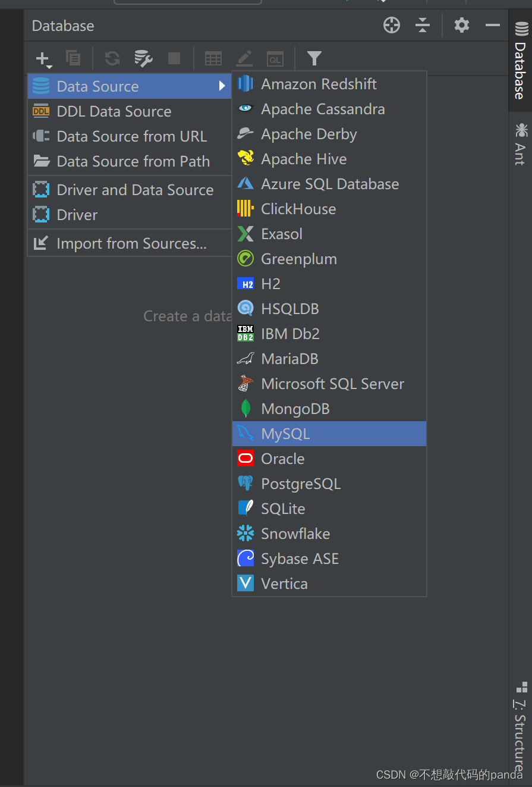Image resolution: width=532 pixels, height=787 pixels.
Task: Select Snowflake data source
Action: coord(329,534)
